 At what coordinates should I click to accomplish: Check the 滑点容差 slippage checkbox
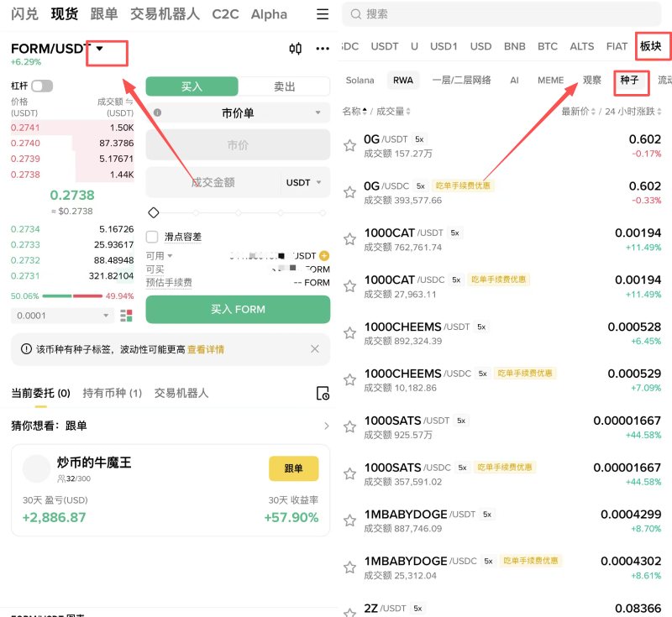pyautogui.click(x=152, y=236)
